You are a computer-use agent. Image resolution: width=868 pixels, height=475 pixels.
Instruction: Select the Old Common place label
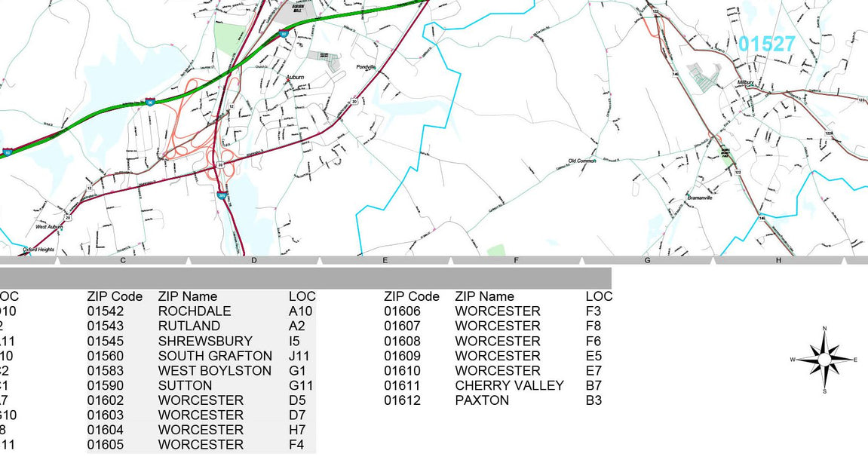pos(582,161)
